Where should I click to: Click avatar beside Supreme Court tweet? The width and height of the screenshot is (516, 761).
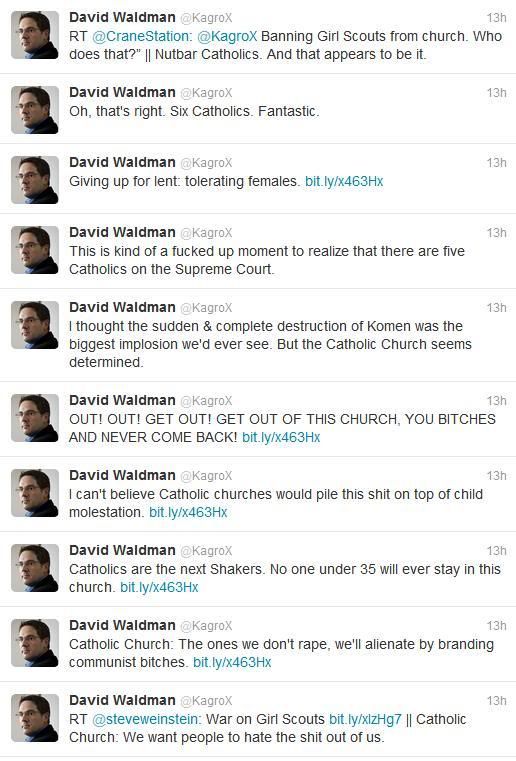[34, 250]
